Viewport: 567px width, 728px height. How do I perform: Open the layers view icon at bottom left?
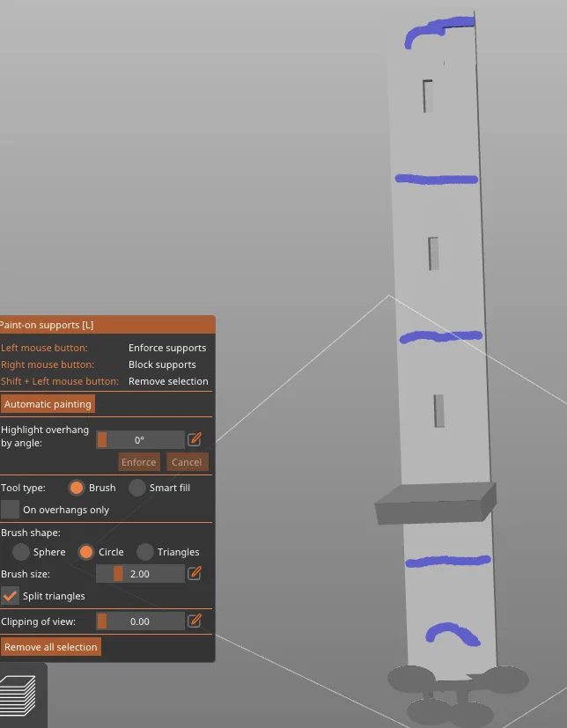(18, 695)
